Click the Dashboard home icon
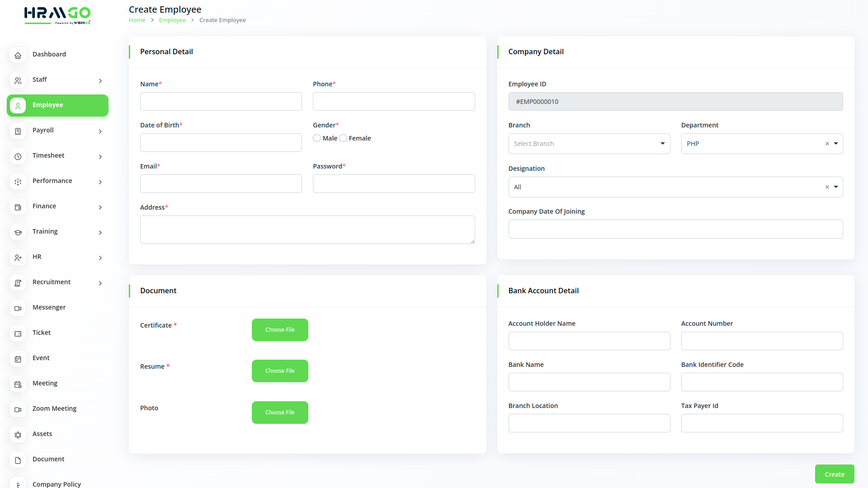 click(18, 55)
